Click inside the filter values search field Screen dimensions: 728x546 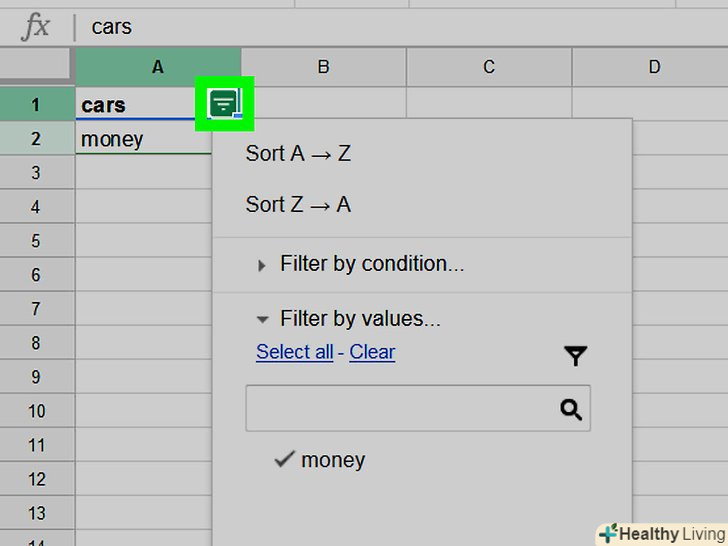tap(400, 409)
